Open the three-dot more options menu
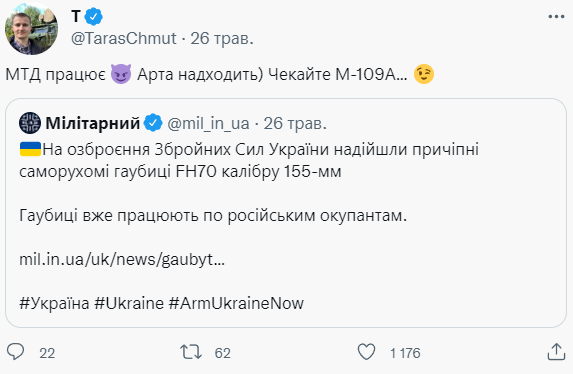573x374 pixels. pos(556,16)
